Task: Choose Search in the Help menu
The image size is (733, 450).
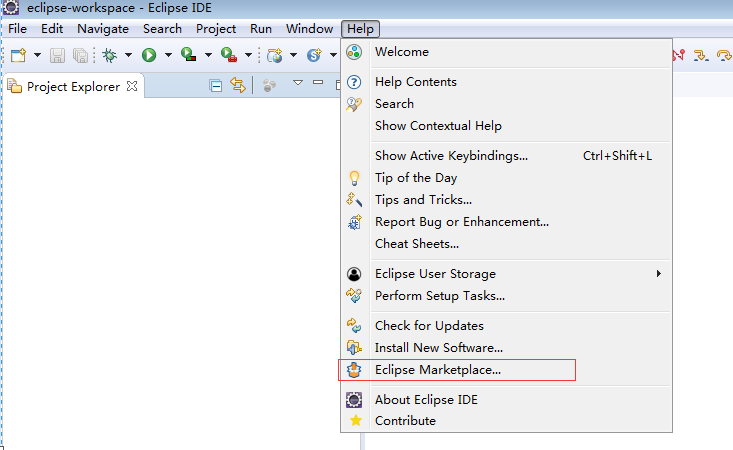Action: pyautogui.click(x=506, y=104)
